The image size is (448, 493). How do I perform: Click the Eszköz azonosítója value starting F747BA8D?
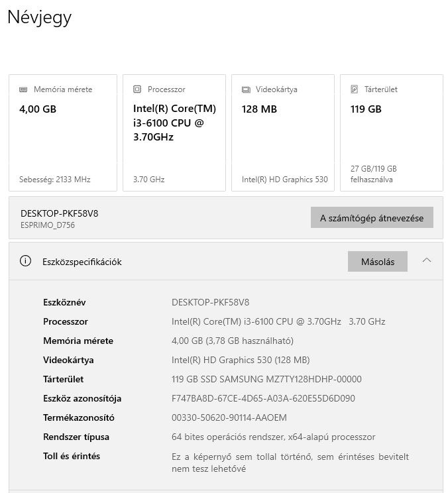coord(263,398)
